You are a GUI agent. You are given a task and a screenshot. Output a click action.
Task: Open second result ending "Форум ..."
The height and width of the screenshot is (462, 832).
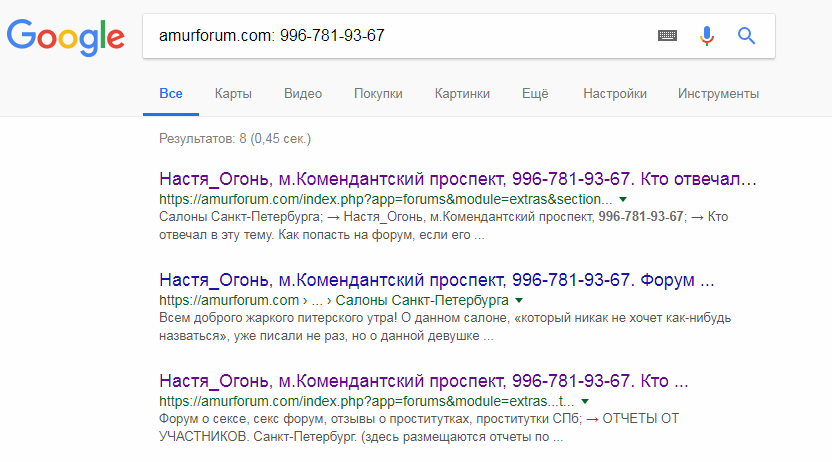[x=437, y=280]
